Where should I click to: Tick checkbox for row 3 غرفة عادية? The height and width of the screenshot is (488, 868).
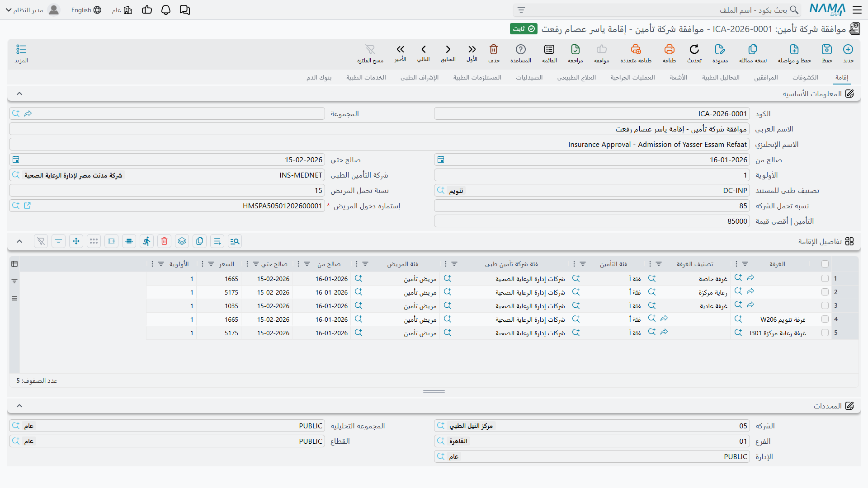pos(825,306)
